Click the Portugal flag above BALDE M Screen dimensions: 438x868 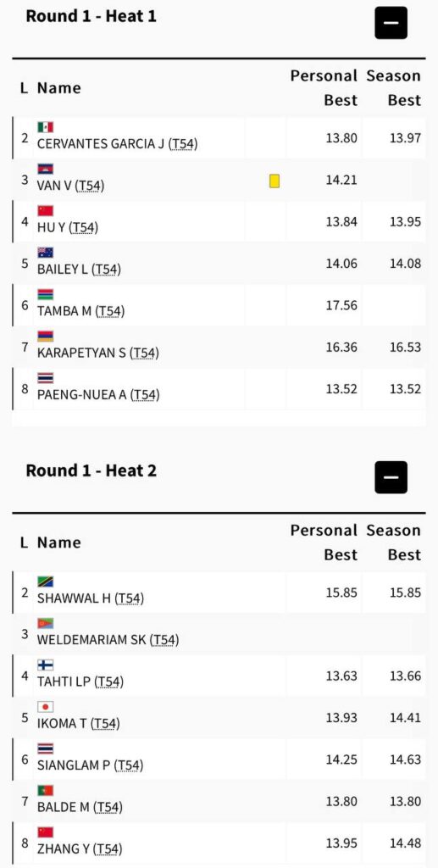point(46,791)
